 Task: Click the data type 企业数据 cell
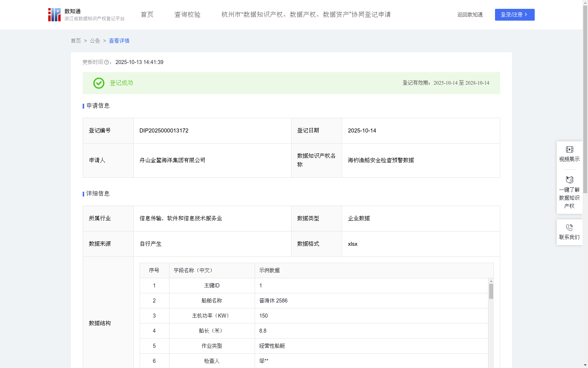pyautogui.click(x=421, y=219)
